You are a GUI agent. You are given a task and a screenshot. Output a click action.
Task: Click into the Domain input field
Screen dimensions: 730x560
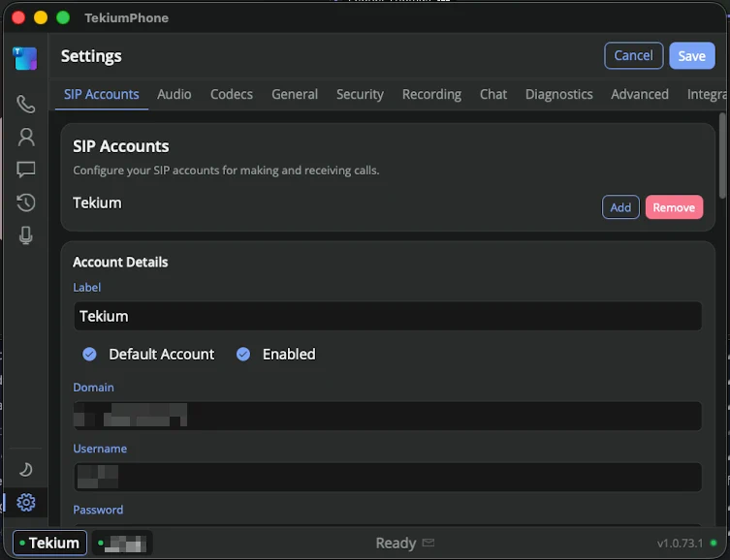(x=388, y=416)
